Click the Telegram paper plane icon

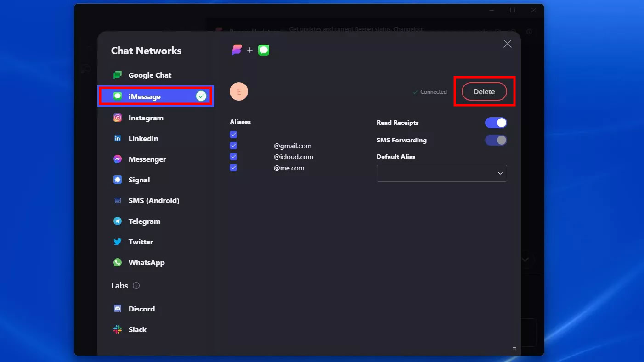point(118,221)
